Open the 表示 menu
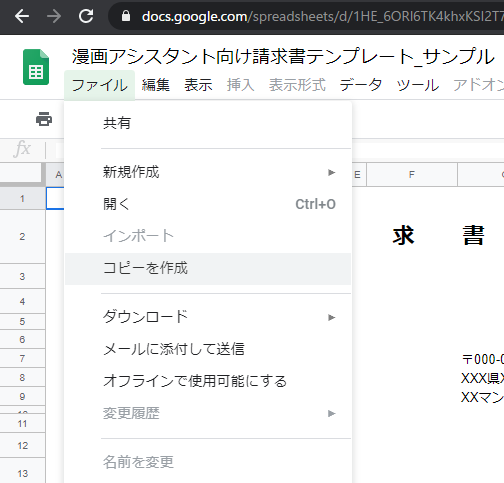The width and height of the screenshot is (504, 483). (198, 85)
